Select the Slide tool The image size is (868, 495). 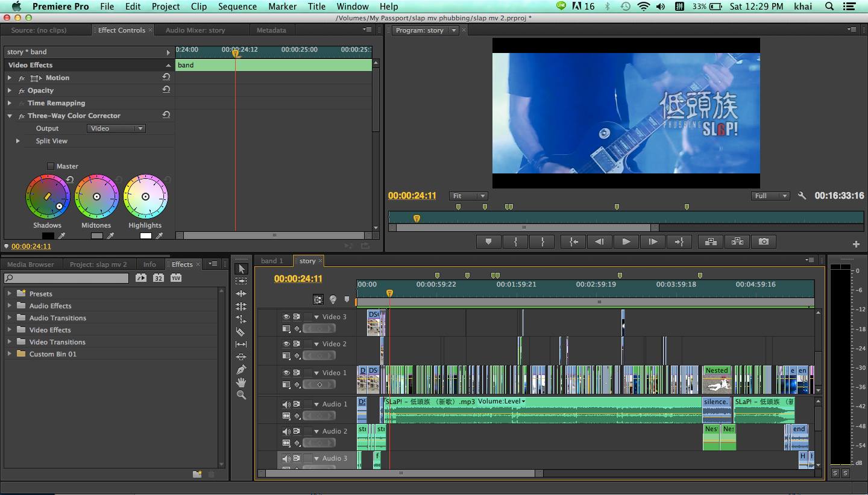tap(241, 357)
